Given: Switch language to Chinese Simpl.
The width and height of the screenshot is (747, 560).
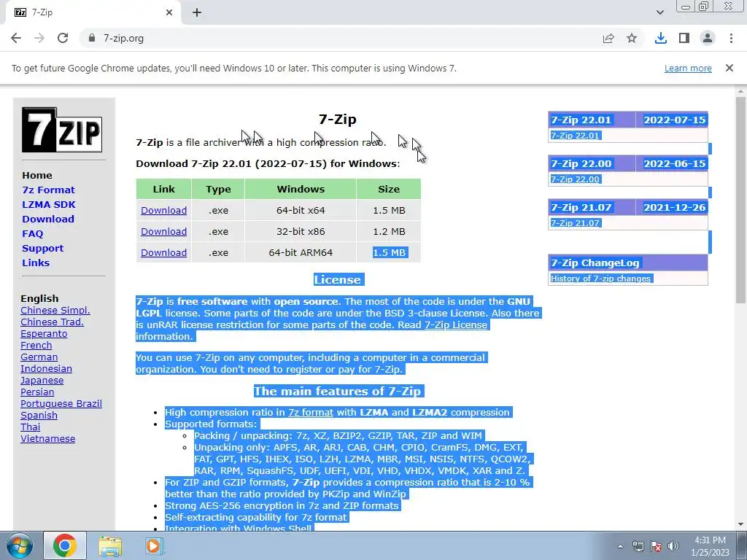Looking at the screenshot, I should click(x=55, y=311).
